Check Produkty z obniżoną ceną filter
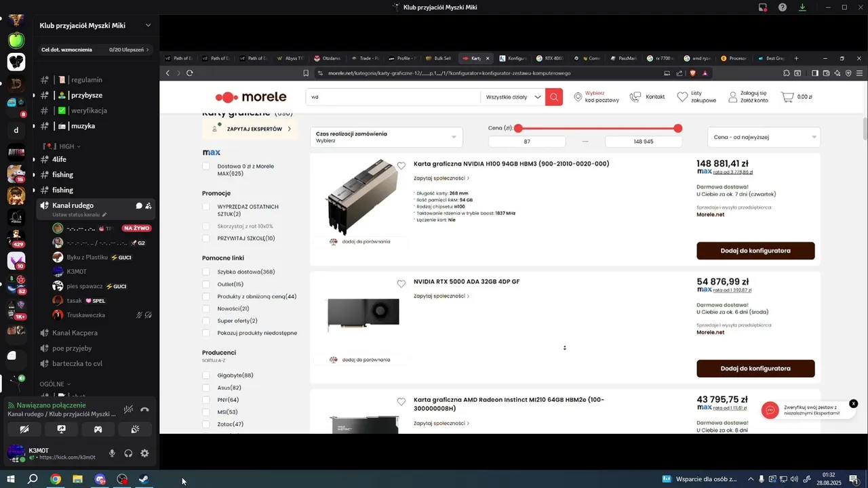The height and width of the screenshot is (488, 868). [x=206, y=296]
